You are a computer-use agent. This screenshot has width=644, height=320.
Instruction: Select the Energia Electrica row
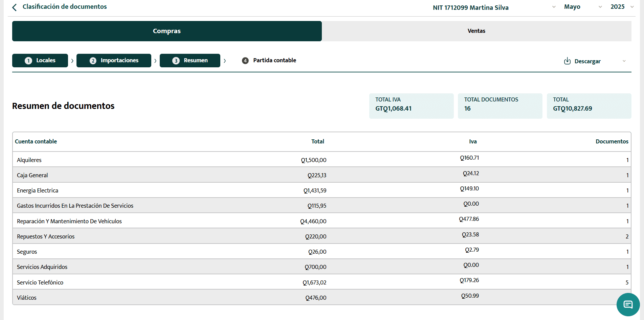[322, 190]
